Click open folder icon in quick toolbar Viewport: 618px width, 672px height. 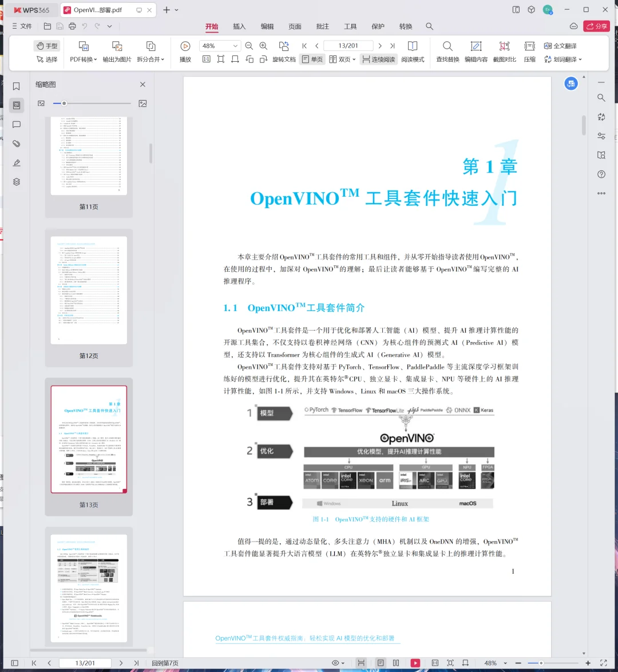(x=47, y=26)
